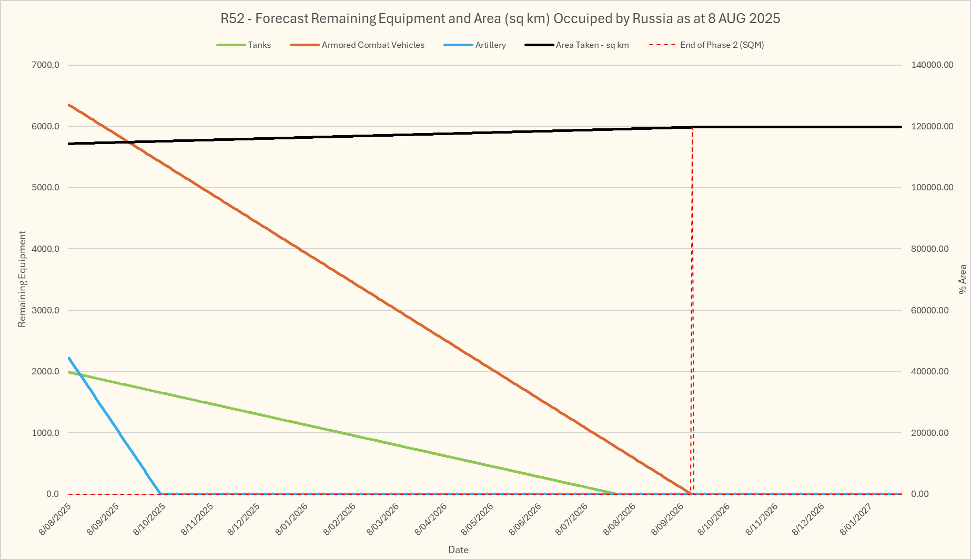Select the red dashed vertical Phase 2 line
971x560 pixels.
coord(692,315)
